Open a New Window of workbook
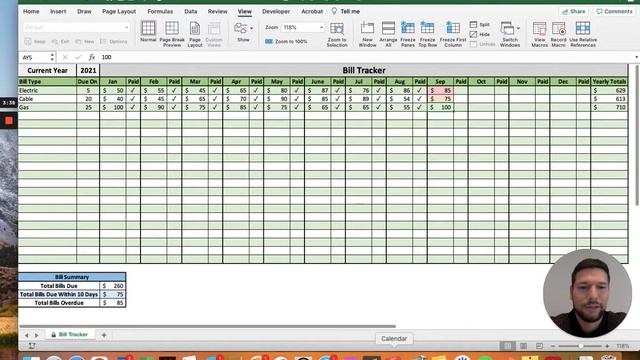This screenshot has height=360, width=640. [367, 33]
